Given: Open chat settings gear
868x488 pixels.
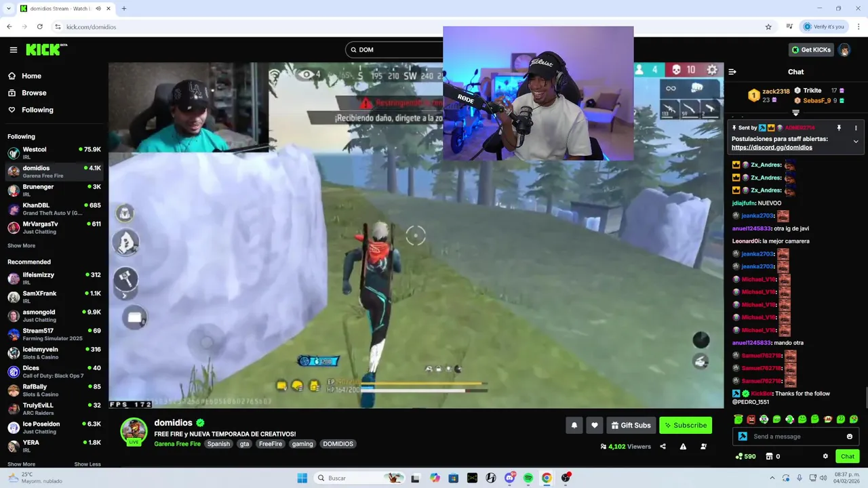Looking at the screenshot, I should (x=825, y=456).
